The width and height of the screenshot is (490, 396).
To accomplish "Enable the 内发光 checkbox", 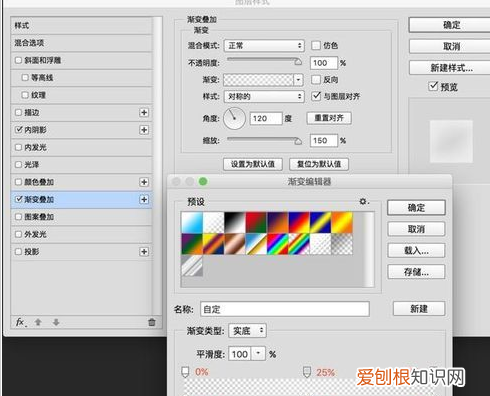I will coord(18,147).
